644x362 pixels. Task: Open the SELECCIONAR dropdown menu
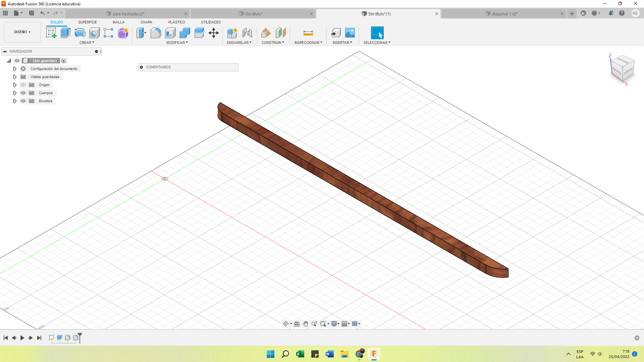click(377, 43)
